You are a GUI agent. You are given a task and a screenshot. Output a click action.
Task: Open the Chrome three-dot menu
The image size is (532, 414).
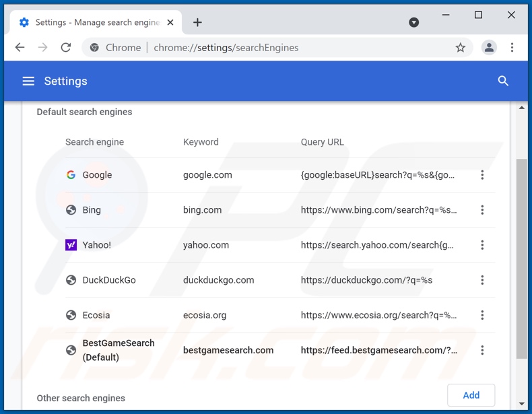click(x=512, y=48)
